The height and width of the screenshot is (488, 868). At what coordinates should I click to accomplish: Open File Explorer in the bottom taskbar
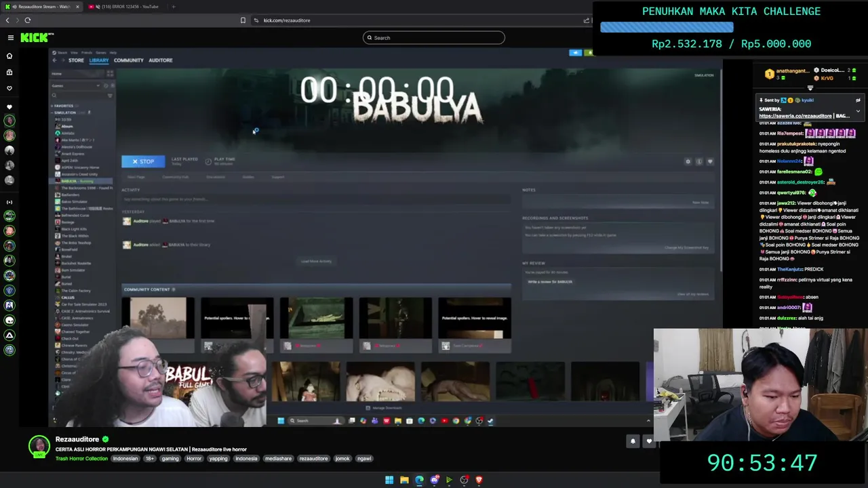pos(404,480)
